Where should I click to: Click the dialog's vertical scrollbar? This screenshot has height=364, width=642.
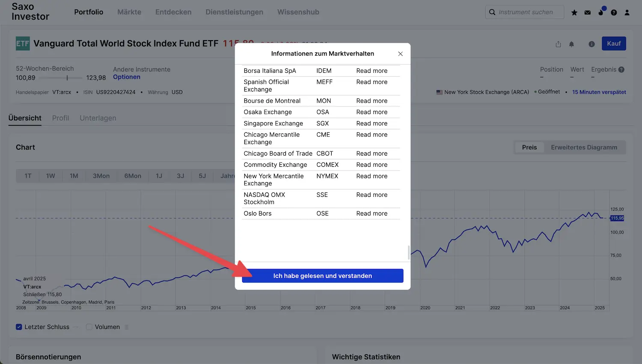[x=409, y=252]
